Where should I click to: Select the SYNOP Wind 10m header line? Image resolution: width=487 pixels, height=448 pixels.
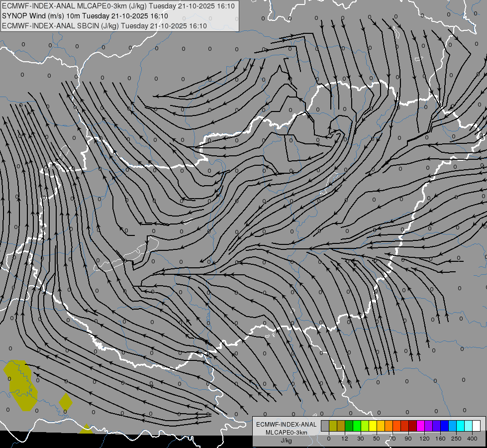[85, 16]
